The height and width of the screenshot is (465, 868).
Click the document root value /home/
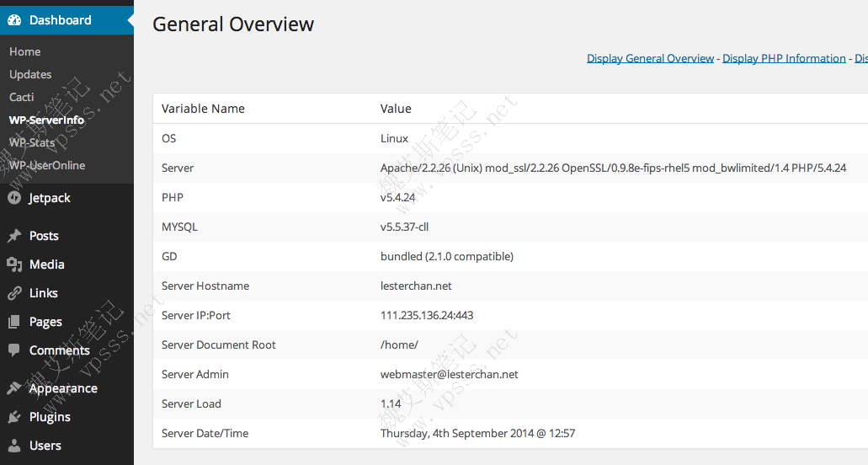[x=399, y=345]
